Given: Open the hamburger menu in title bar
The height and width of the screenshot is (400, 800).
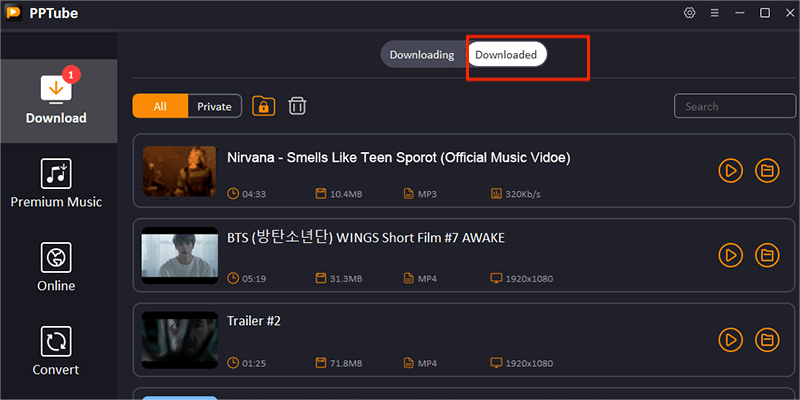Looking at the screenshot, I should [x=714, y=13].
